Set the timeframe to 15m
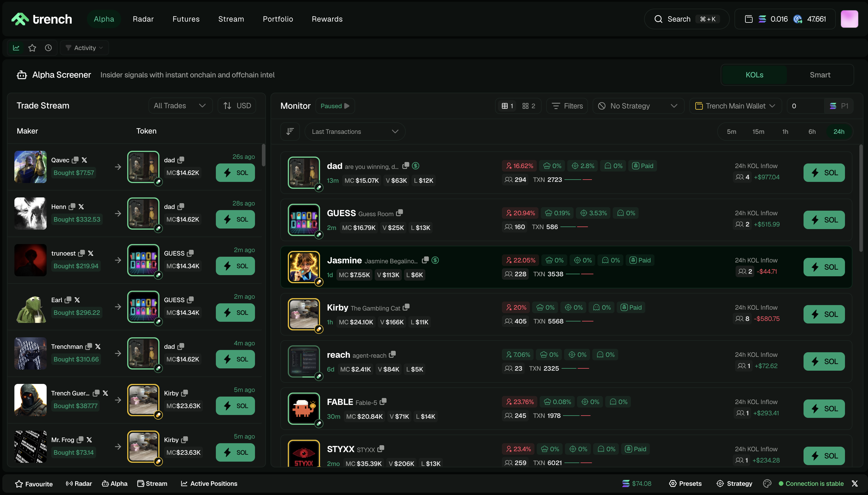 [x=758, y=132]
